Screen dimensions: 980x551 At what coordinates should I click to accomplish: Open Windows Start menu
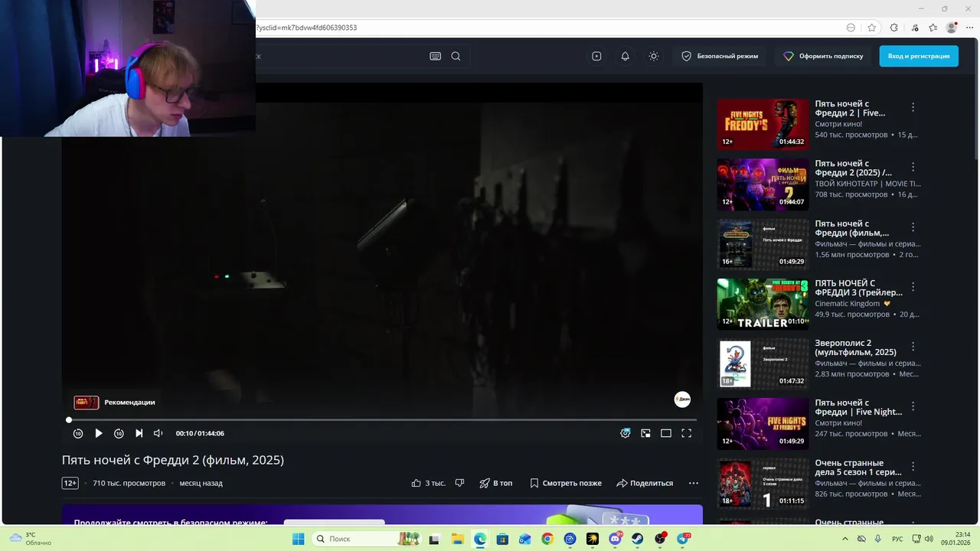pos(298,539)
